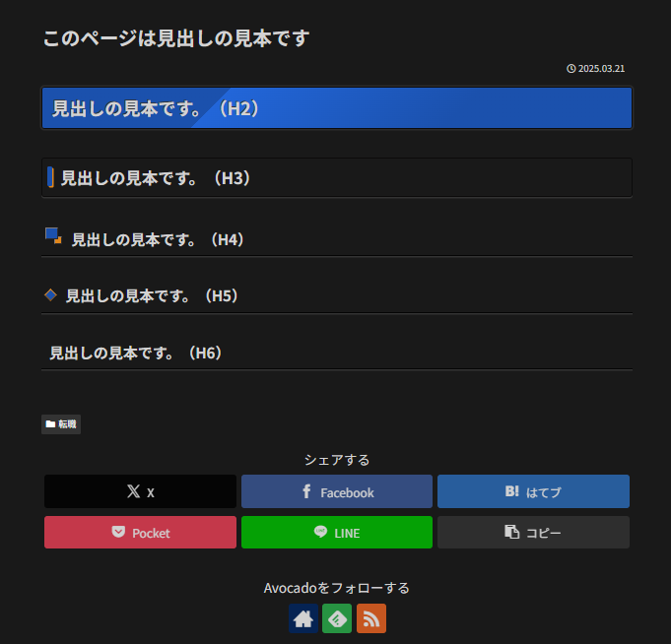Click the シェアする label
671x644 pixels.
pos(337,460)
